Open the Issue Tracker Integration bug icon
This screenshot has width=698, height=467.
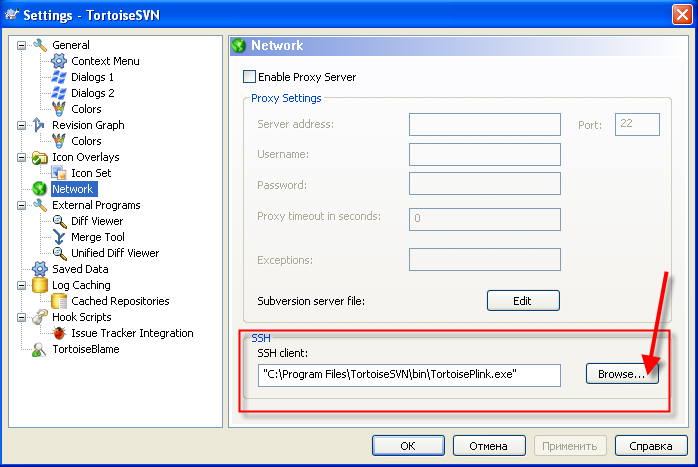(x=59, y=333)
